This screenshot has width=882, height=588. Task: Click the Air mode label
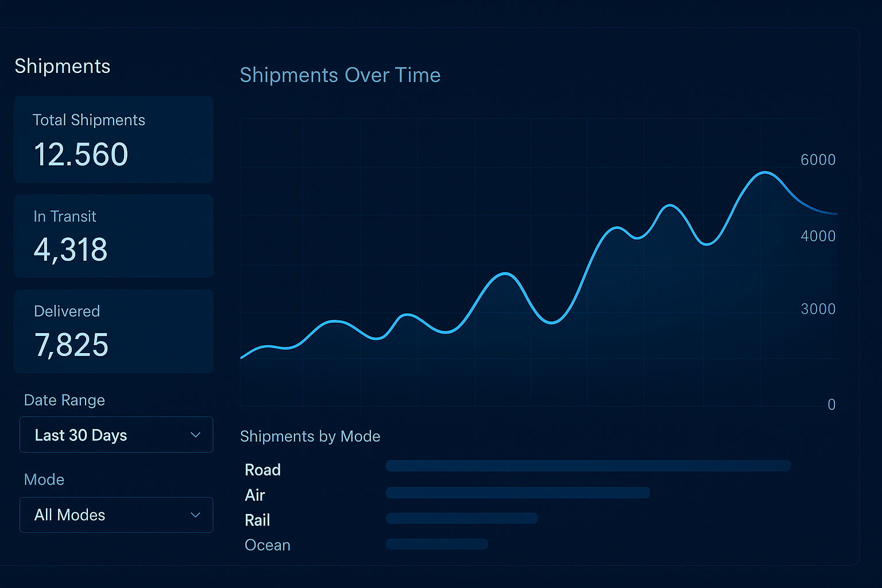coord(255,495)
